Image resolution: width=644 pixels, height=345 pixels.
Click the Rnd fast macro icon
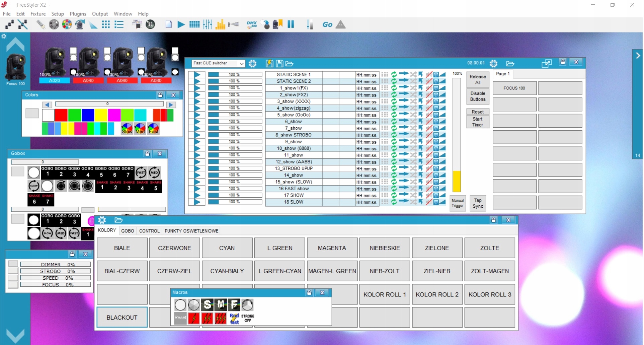(234, 318)
